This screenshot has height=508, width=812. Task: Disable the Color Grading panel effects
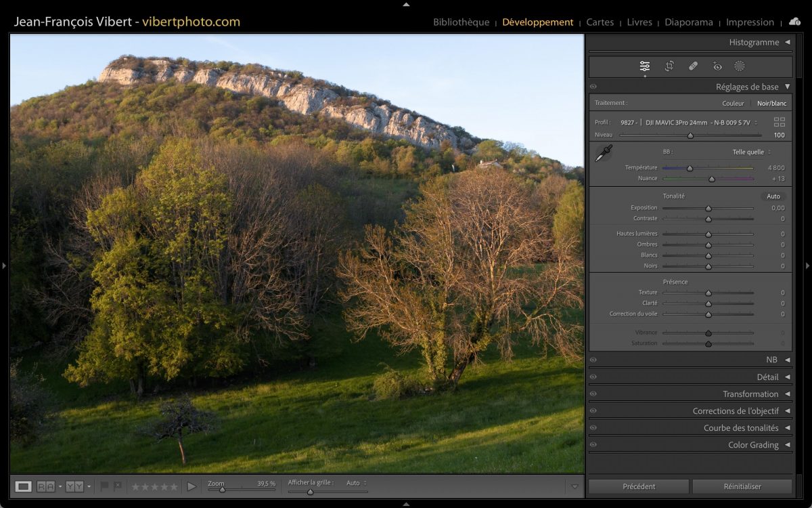click(593, 445)
